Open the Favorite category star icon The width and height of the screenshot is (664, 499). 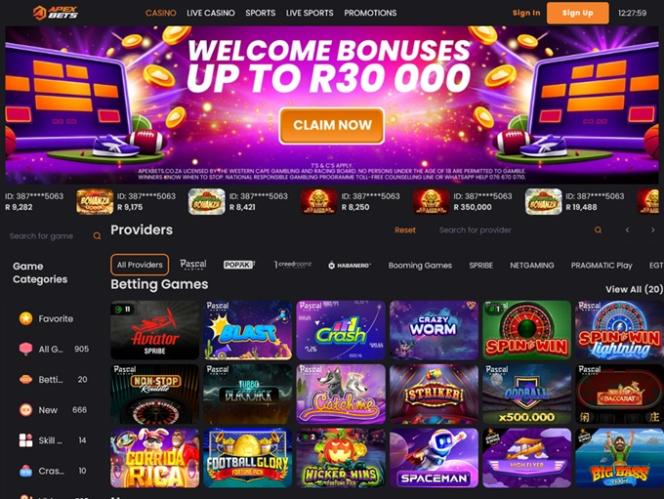coord(26,319)
